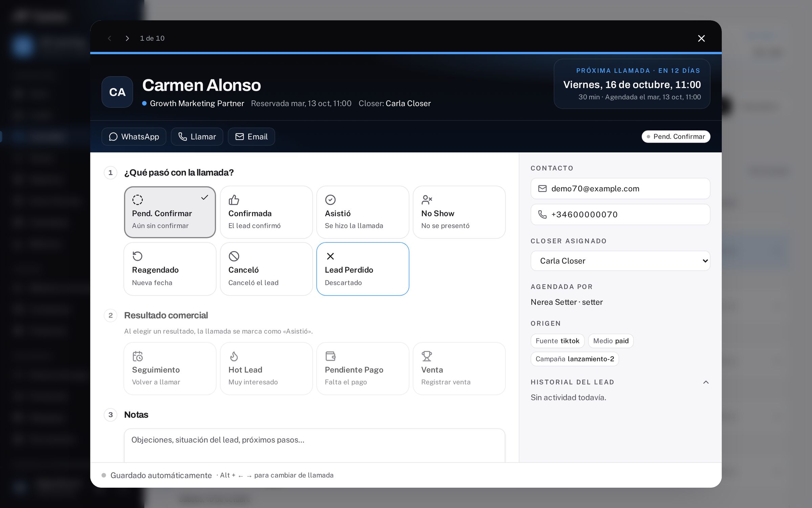812x508 pixels.
Task: Select the Pend. Confirmar call status card
Action: 170,212
